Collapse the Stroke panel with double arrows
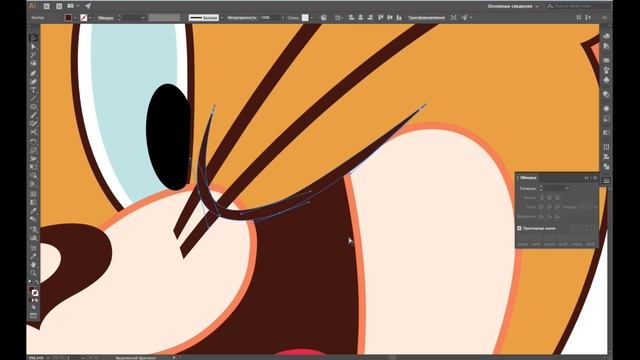The height and width of the screenshot is (360, 640). [x=587, y=178]
